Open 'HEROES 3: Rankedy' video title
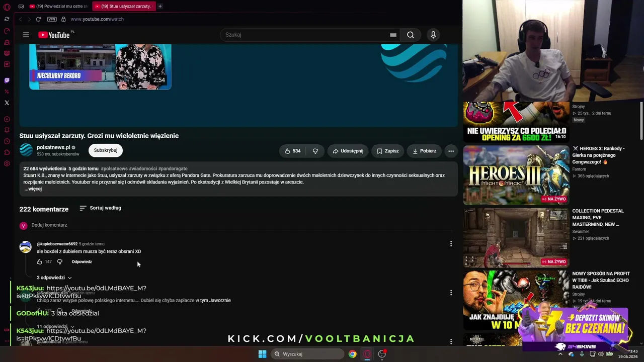Viewport: 644px width, 362px height. coord(598,155)
